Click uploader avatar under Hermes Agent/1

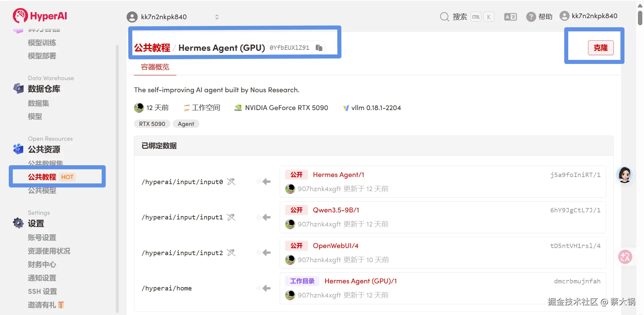tap(290, 189)
